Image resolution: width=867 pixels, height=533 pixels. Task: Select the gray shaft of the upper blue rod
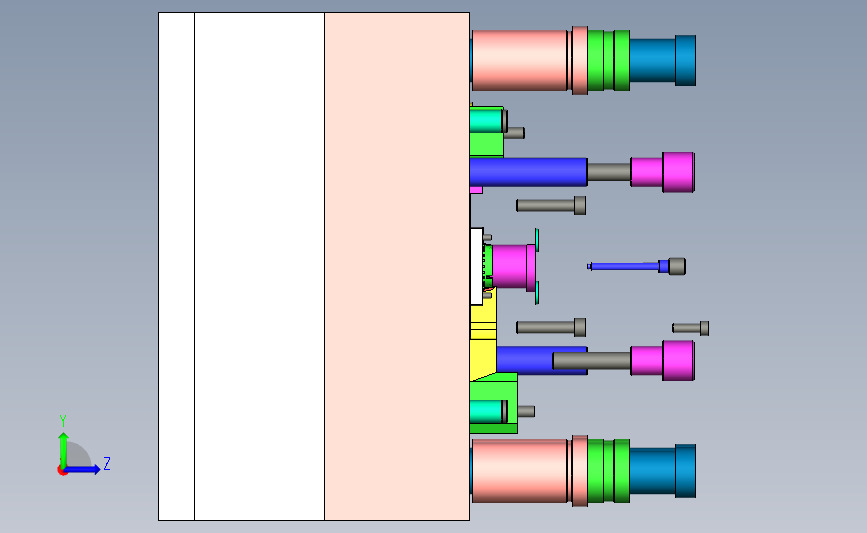point(609,172)
